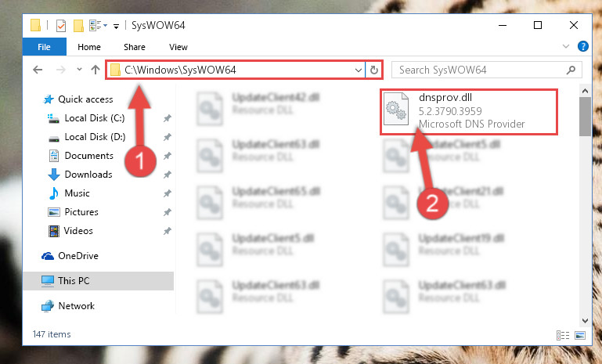This screenshot has height=364, width=602.
Task: Click the search magnifier icon
Action: point(571,70)
